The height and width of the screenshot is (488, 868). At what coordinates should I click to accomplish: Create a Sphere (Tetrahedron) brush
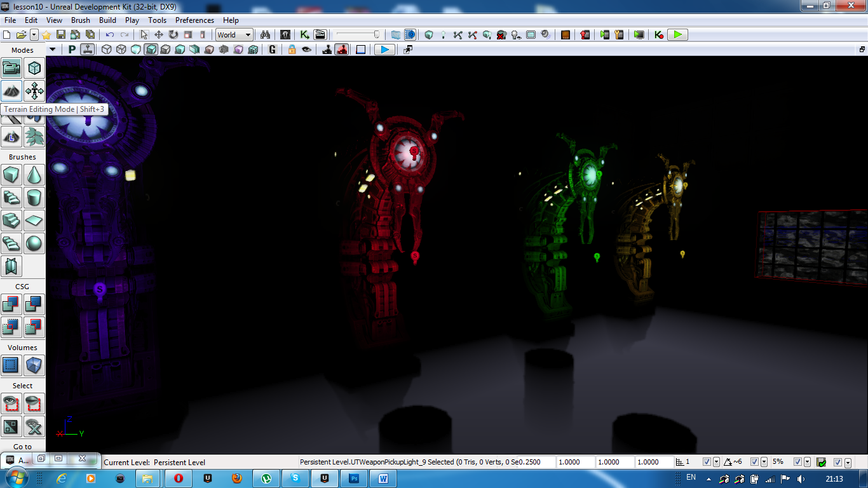[34, 243]
